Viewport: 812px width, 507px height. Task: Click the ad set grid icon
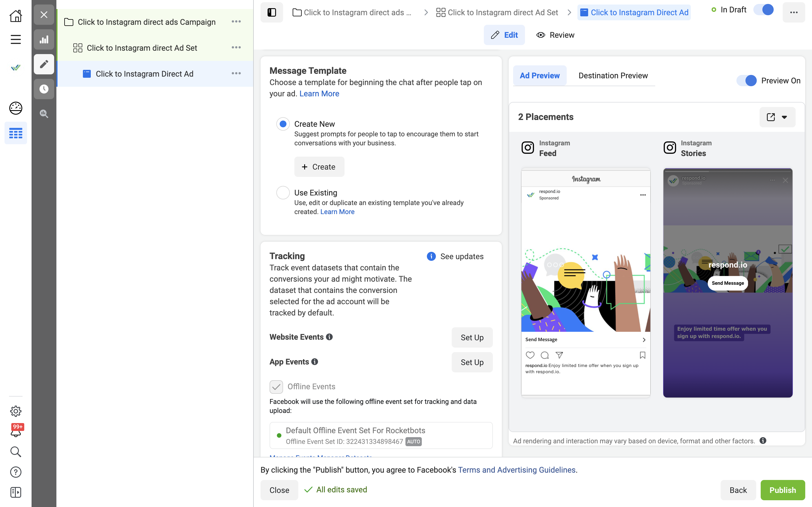pos(77,48)
